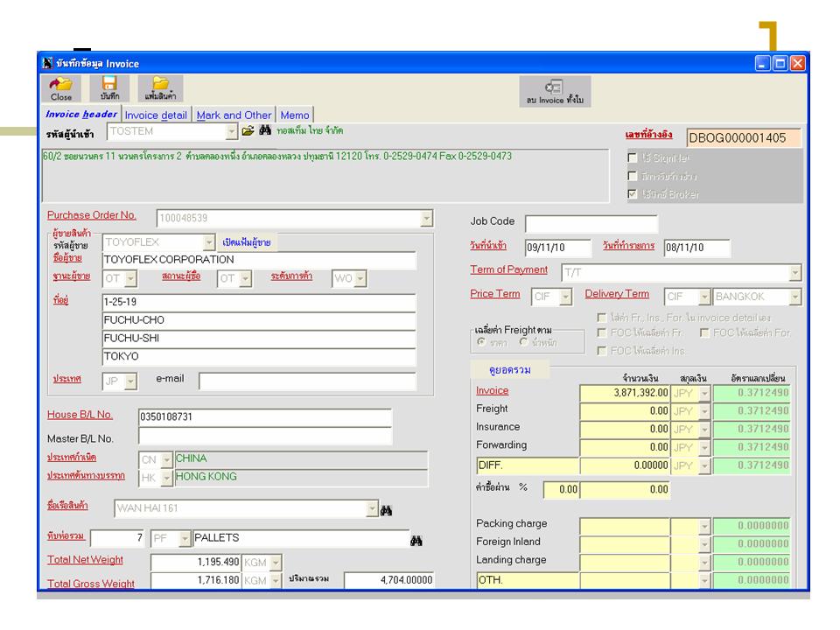Open the Purchase Order No. dropdown

426,219
